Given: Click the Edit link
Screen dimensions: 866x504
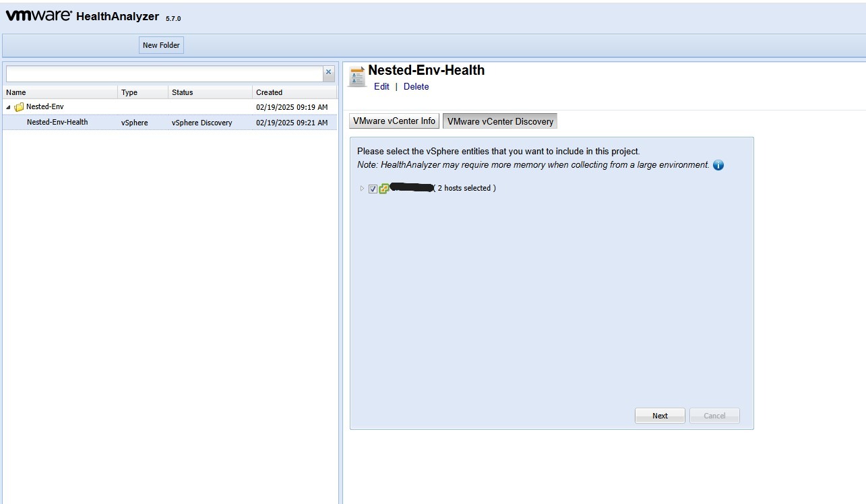Looking at the screenshot, I should (381, 86).
